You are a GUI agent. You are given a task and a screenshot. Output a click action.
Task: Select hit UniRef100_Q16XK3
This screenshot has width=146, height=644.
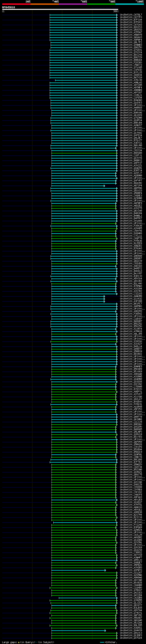pos(131,103)
